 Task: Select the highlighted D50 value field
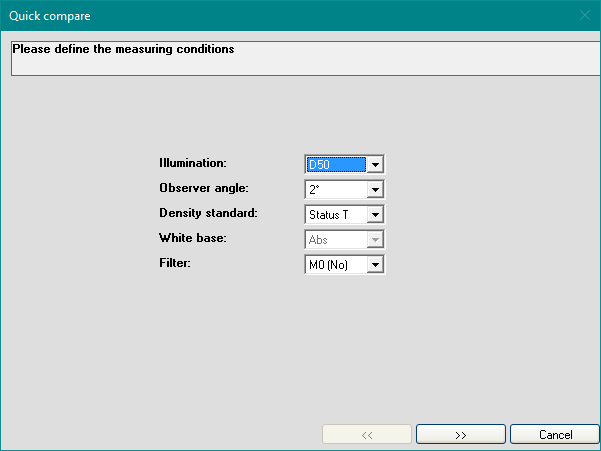tap(336, 165)
